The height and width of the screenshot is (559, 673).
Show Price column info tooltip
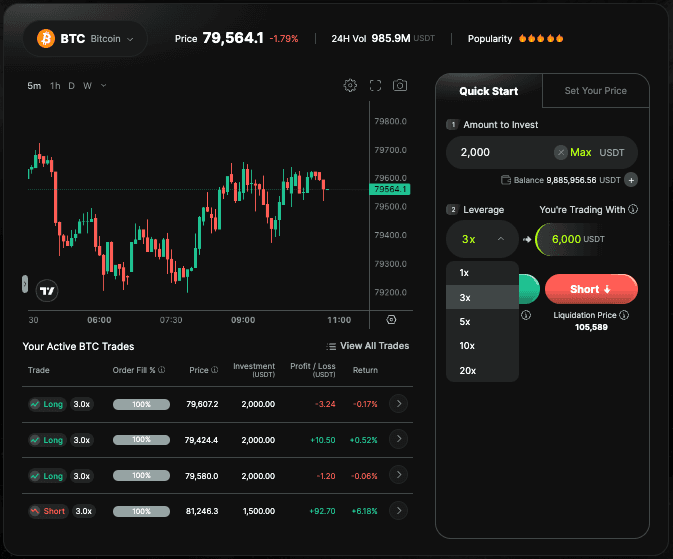point(215,370)
